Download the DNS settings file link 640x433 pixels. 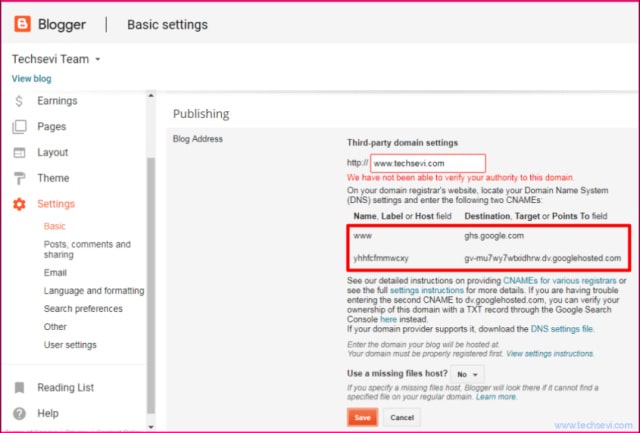click(562, 329)
